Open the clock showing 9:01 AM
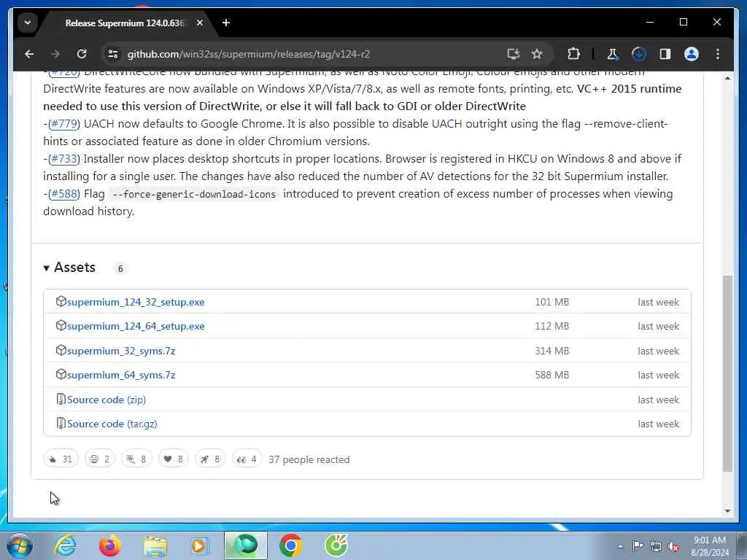The width and height of the screenshot is (747, 560). 710,546
